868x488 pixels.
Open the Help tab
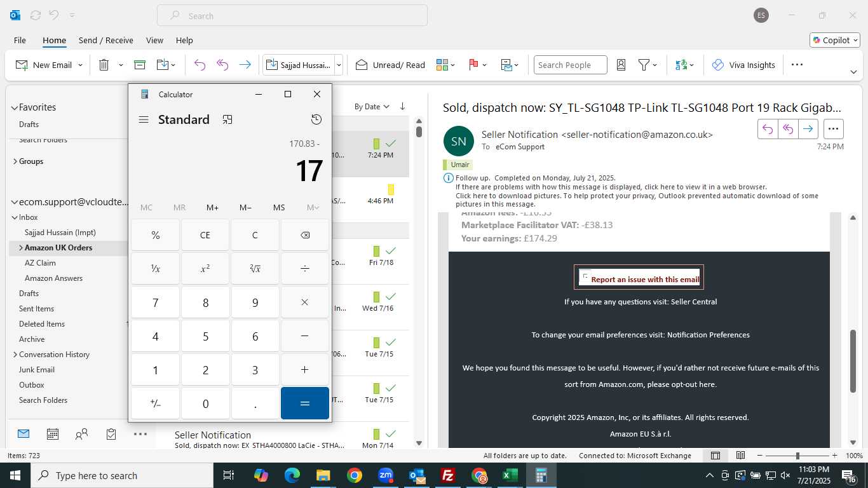coord(184,40)
